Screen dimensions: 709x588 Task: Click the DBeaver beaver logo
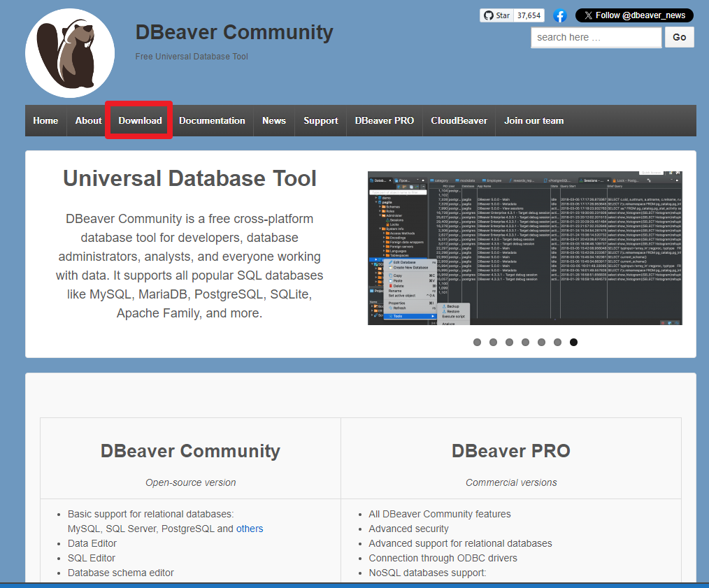69,52
